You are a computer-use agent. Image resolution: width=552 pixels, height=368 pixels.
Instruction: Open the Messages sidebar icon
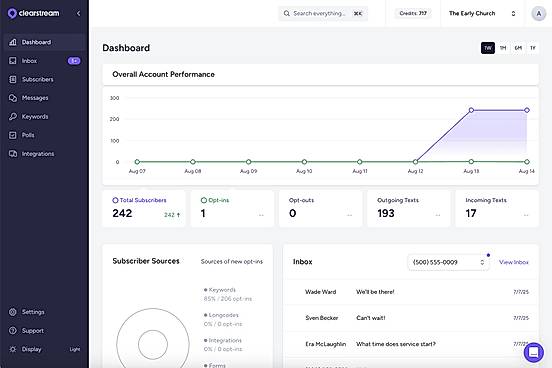click(x=13, y=98)
